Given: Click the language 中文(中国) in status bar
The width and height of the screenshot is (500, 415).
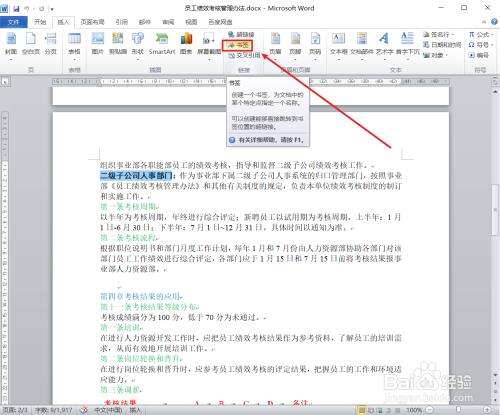Looking at the screenshot, I should point(107,410).
